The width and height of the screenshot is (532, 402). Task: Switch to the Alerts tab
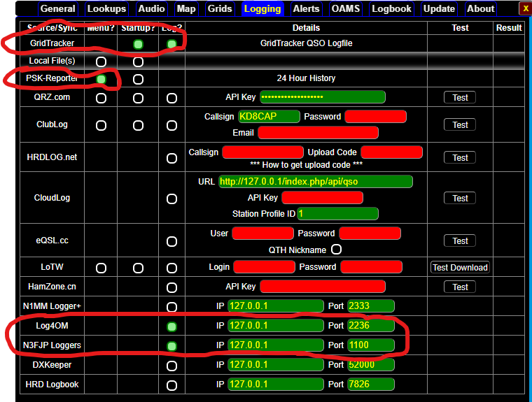306,9
